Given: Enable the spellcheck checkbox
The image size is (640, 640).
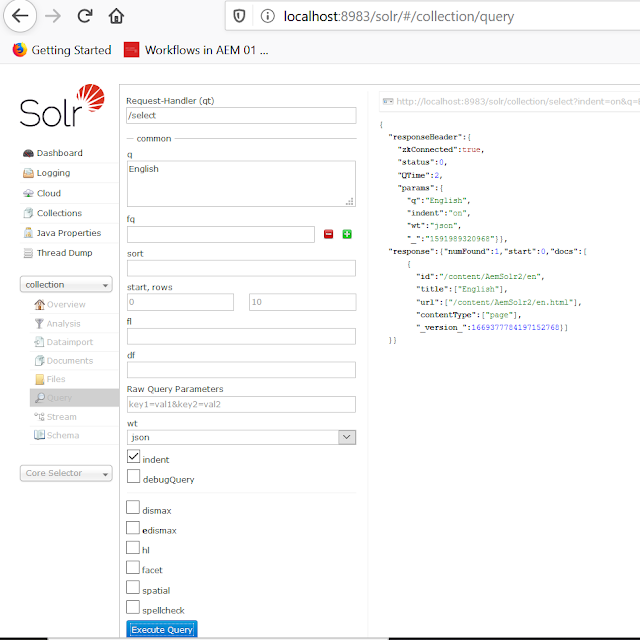Looking at the screenshot, I should [133, 607].
